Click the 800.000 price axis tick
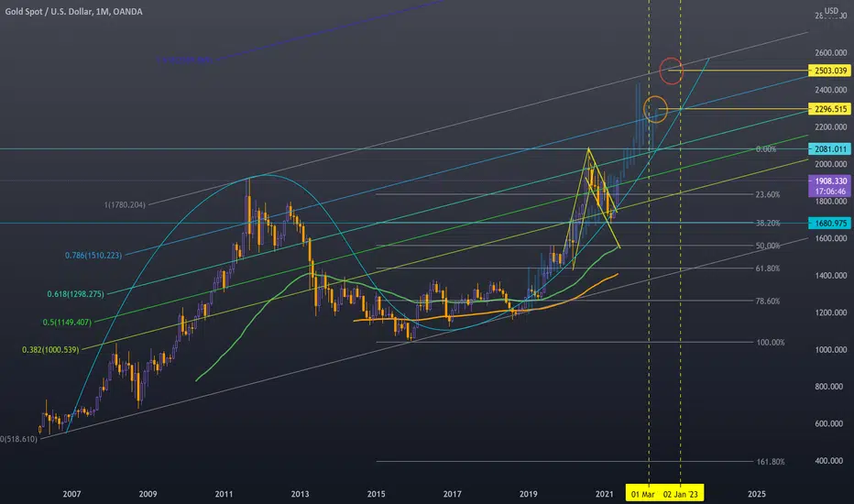The image size is (854, 504). point(831,387)
